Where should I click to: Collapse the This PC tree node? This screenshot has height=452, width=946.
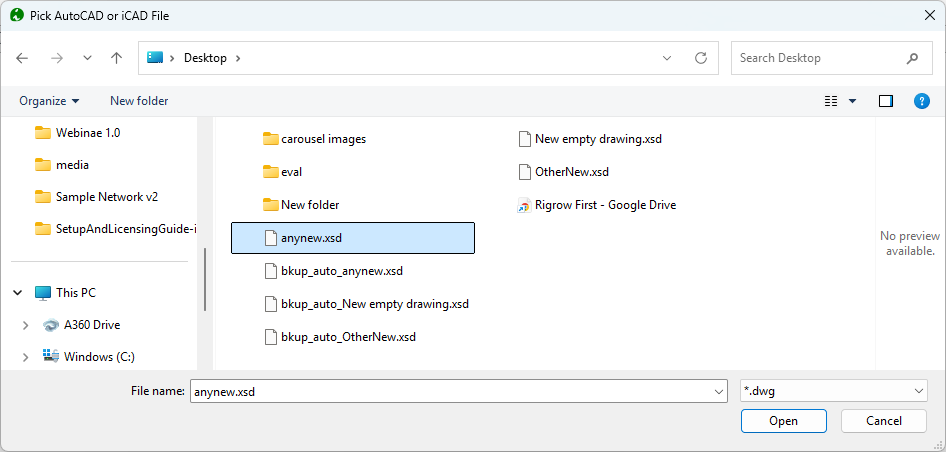pos(17,293)
